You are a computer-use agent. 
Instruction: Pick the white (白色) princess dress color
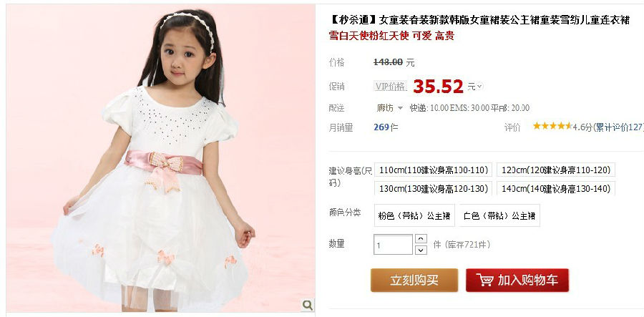(499, 215)
